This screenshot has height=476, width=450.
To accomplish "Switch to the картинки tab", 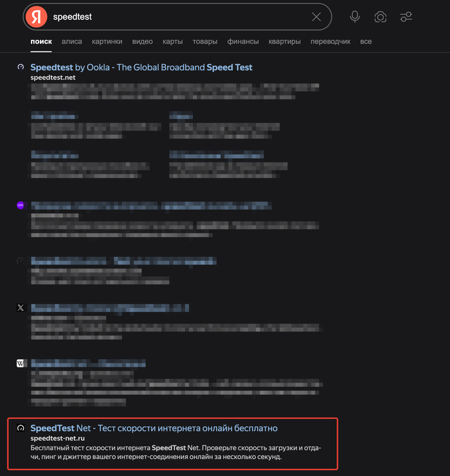I will click(x=107, y=42).
